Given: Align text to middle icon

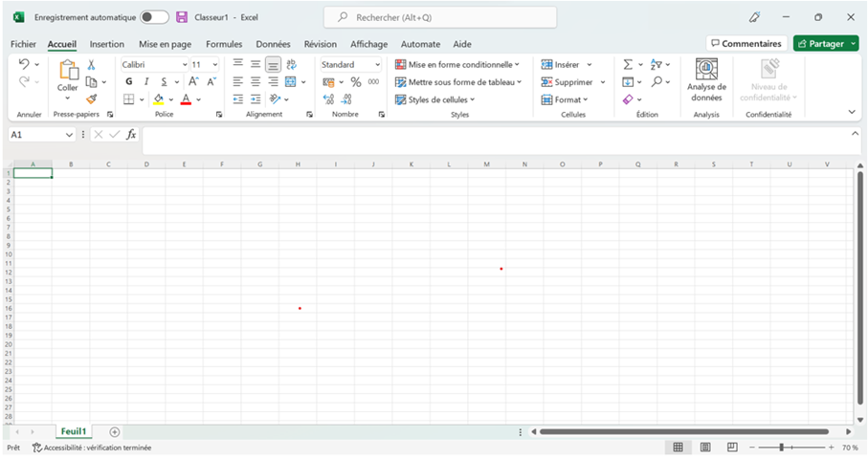Looking at the screenshot, I should click(x=256, y=64).
